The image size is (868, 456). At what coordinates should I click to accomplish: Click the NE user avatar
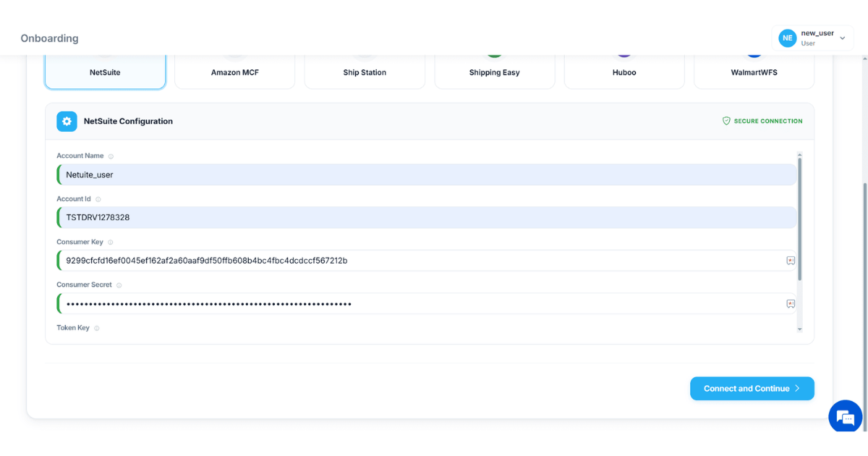[787, 38]
